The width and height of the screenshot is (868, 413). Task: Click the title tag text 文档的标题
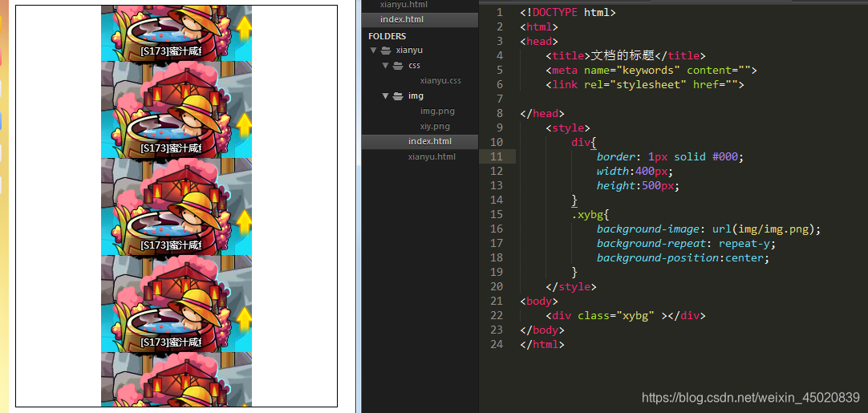[623, 55]
